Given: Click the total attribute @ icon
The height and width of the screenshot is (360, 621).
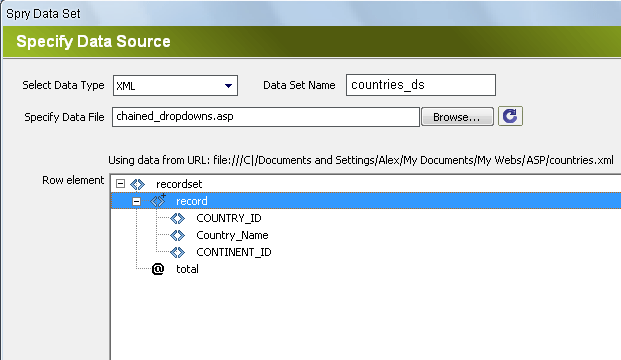Looking at the screenshot, I should [x=158, y=269].
